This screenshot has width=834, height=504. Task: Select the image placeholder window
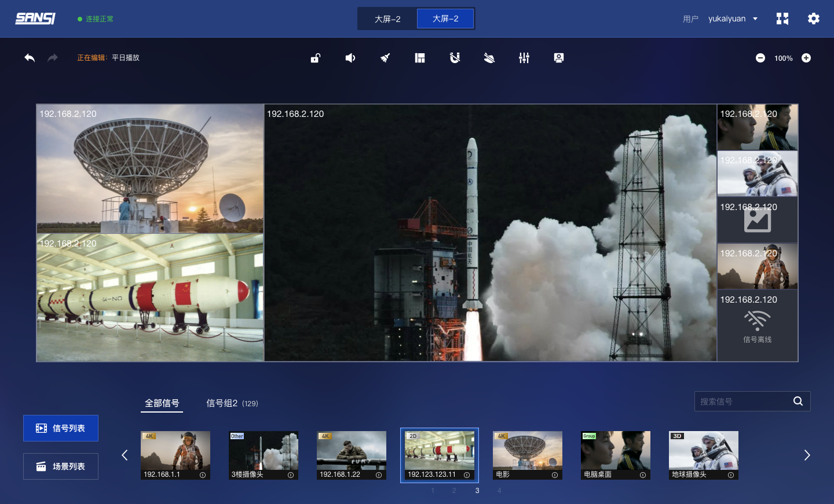click(x=758, y=220)
